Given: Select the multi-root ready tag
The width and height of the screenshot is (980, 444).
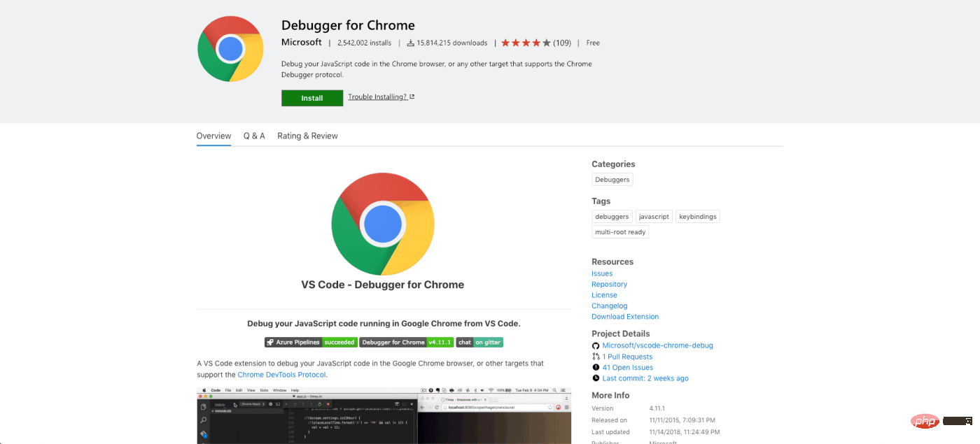Looking at the screenshot, I should coord(620,232).
